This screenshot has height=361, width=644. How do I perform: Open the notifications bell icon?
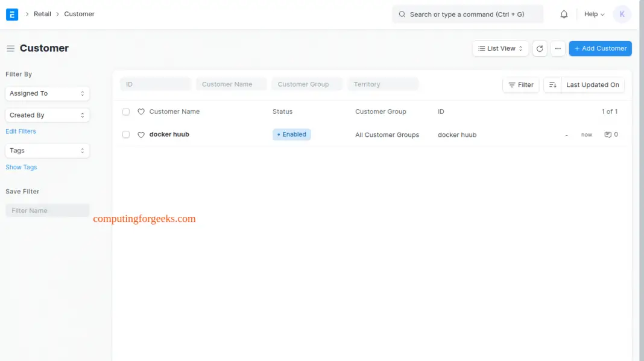[x=564, y=14]
